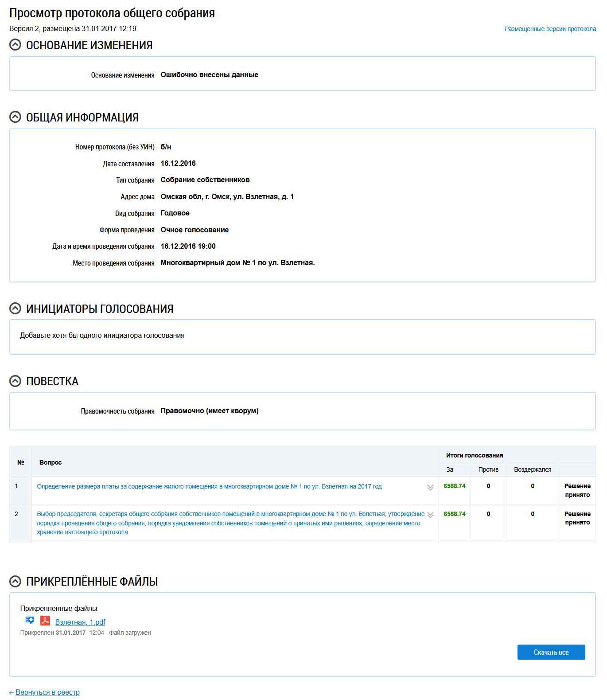Click Вернуться в реестр link
The height and width of the screenshot is (700, 607).
click(47, 692)
